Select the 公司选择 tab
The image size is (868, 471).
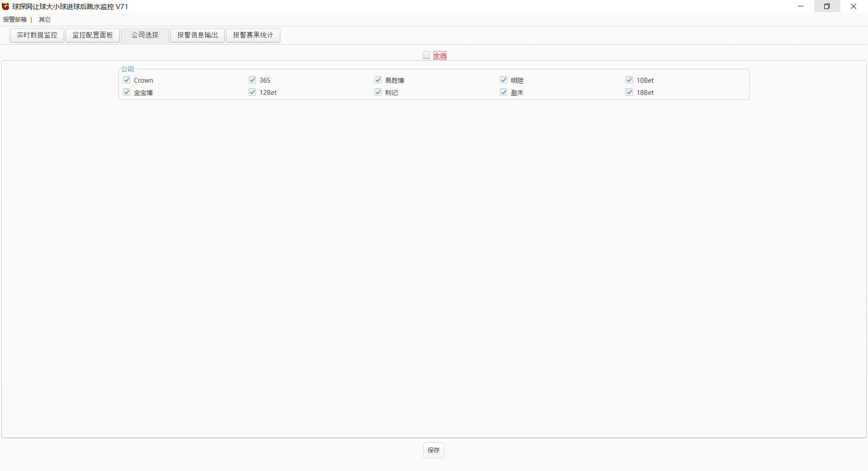point(145,35)
